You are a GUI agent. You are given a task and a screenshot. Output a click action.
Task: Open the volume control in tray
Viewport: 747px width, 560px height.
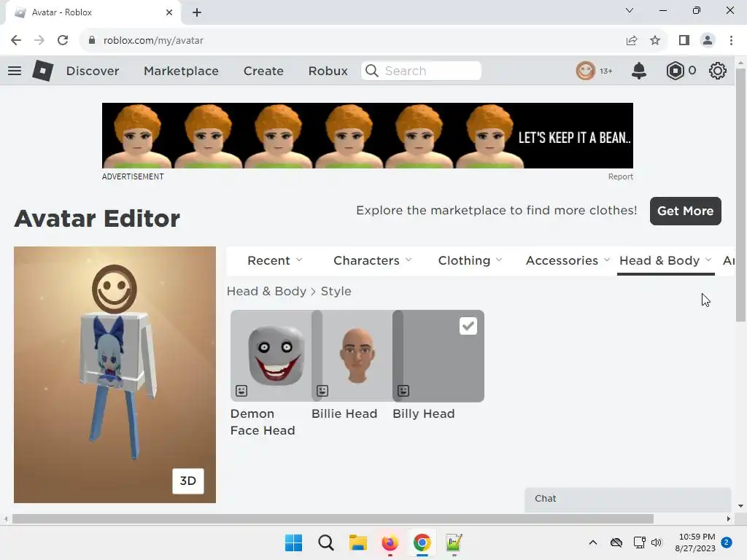(x=657, y=542)
